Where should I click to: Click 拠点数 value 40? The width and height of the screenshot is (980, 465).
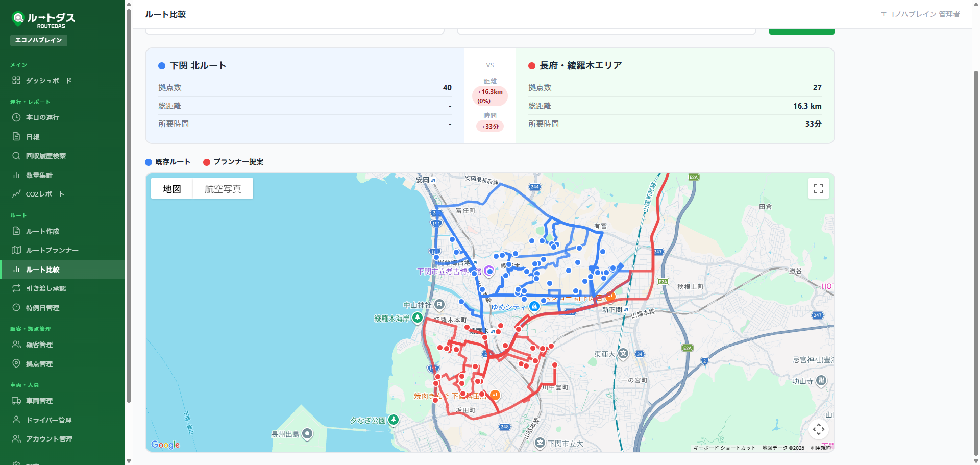click(x=447, y=88)
